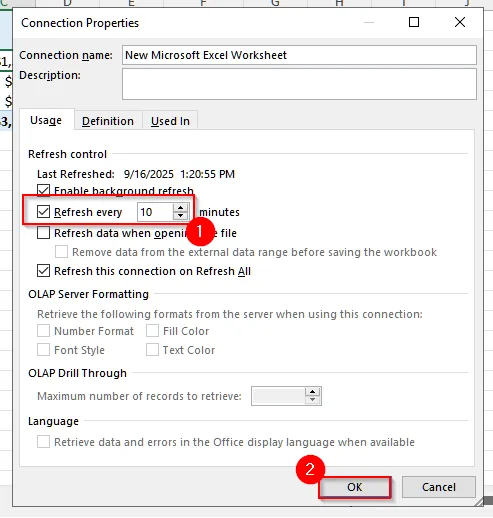The image size is (493, 518).
Task: Click the Connection Properties title text
Action: [x=80, y=23]
